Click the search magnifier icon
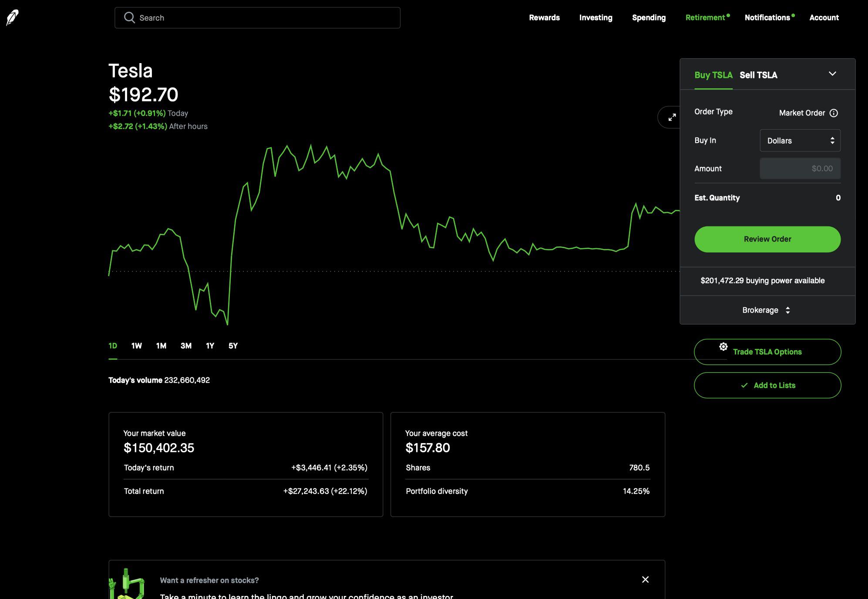This screenshot has width=868, height=599. [x=129, y=17]
